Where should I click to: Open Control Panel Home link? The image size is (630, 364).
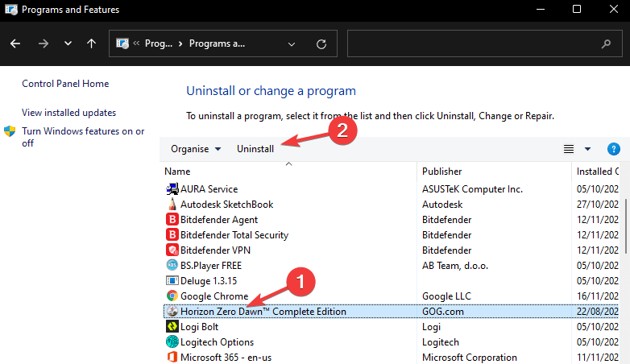coord(65,84)
